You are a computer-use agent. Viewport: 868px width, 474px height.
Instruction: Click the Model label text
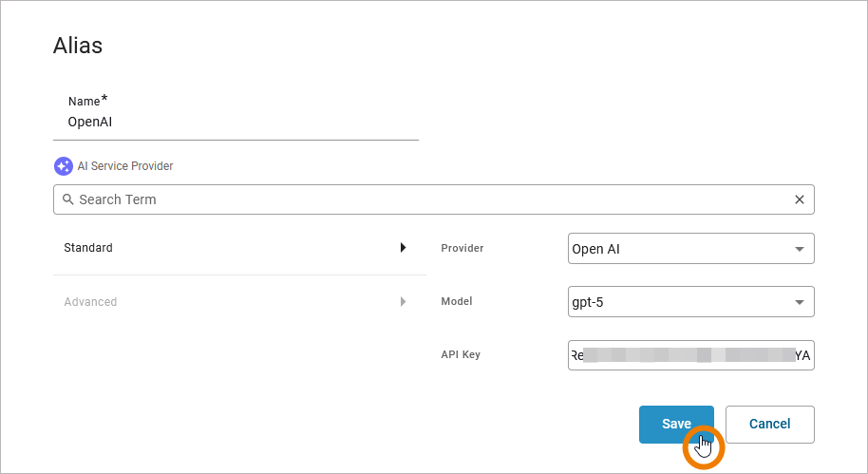click(457, 302)
